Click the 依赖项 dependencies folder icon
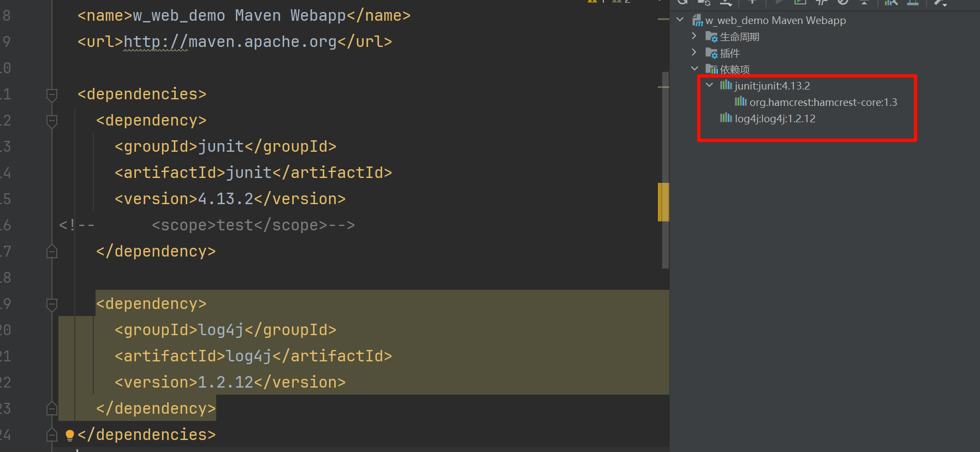The height and width of the screenshot is (452, 980). (x=711, y=69)
